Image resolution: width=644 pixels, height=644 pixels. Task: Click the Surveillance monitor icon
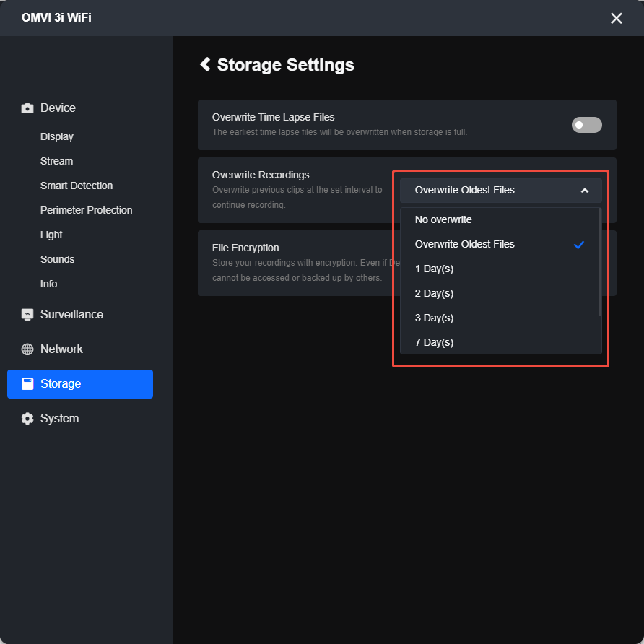[27, 315]
